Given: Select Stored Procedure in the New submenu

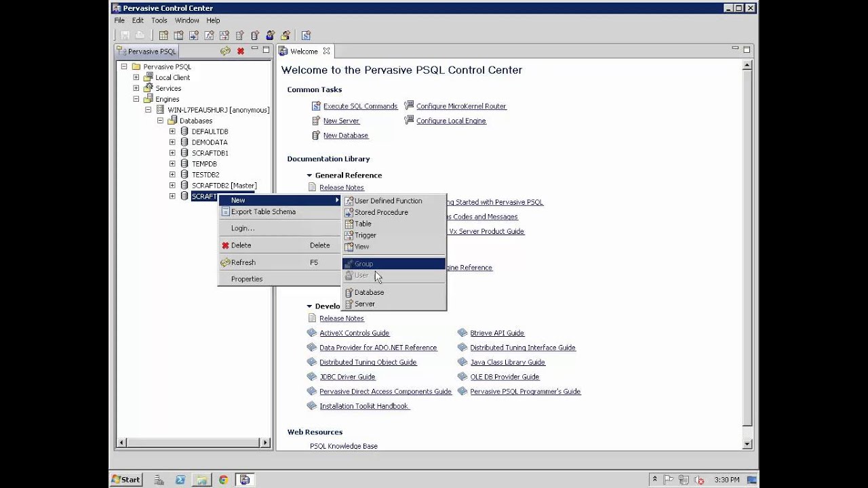Looking at the screenshot, I should (393, 212).
